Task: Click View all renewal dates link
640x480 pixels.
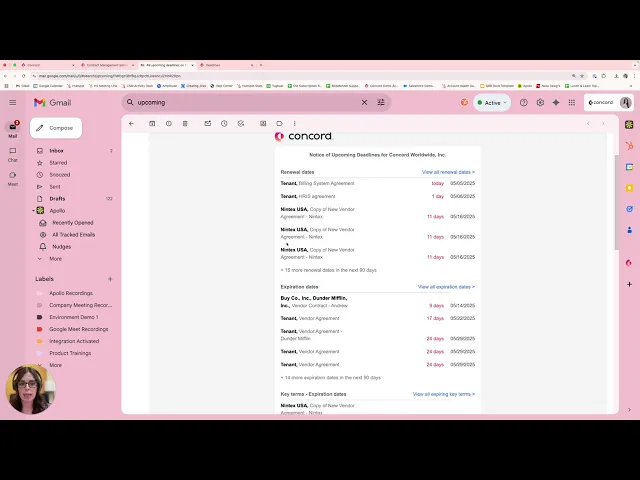Action: pos(448,172)
